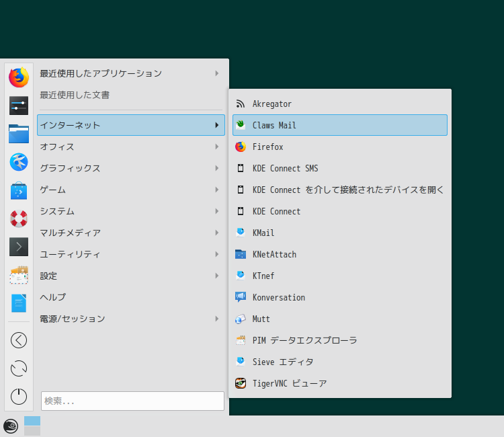Click the Mutt label text

click(x=261, y=319)
